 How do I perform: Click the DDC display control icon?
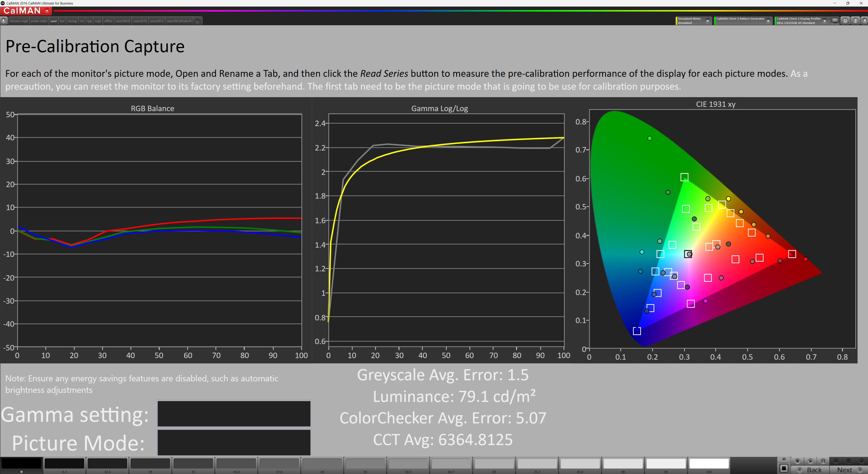(835, 21)
